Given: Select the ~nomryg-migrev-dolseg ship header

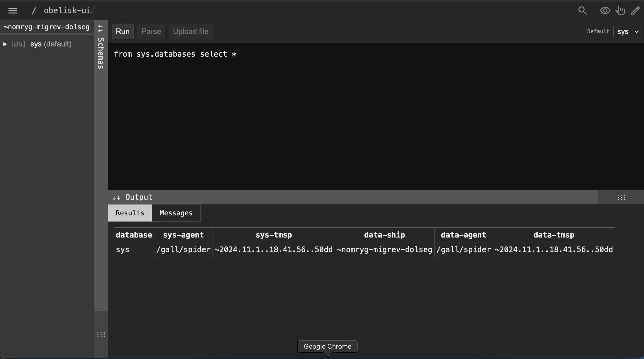Looking at the screenshot, I should [x=46, y=27].
